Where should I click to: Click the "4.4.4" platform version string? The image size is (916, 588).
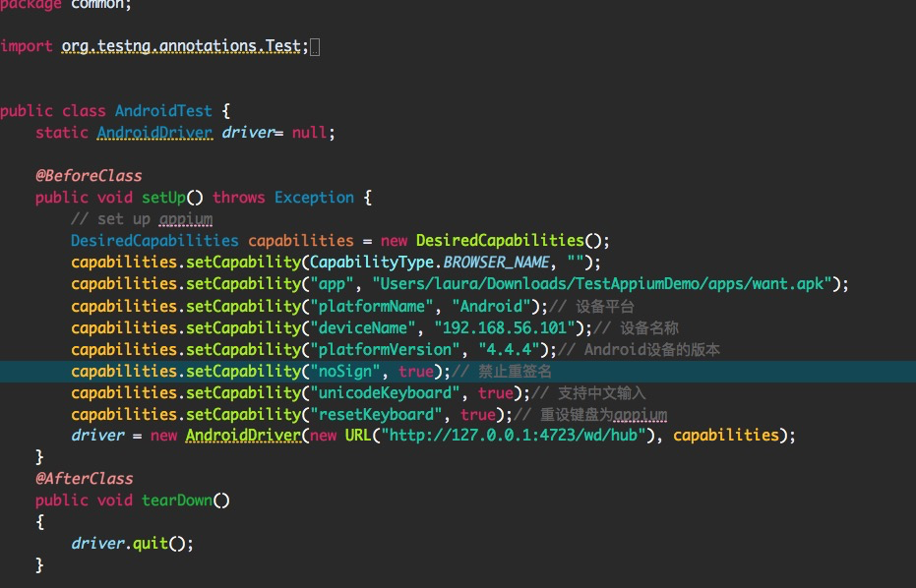point(510,349)
